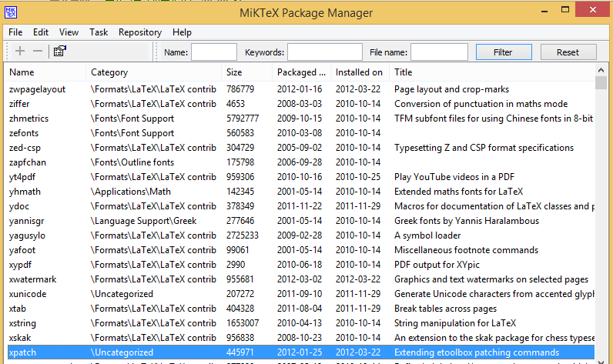Select the yagusylo package row
This screenshot has height=364, width=613.
pyautogui.click(x=301, y=235)
